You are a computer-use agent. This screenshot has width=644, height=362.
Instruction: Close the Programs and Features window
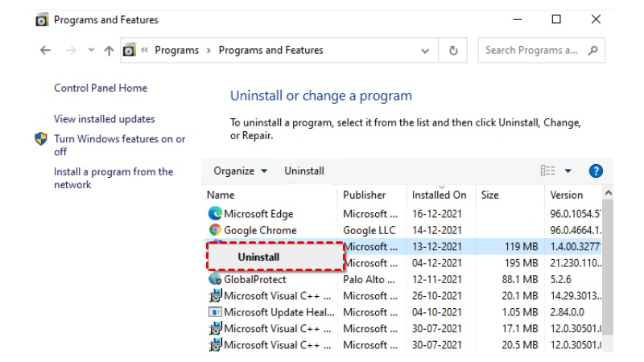(596, 19)
